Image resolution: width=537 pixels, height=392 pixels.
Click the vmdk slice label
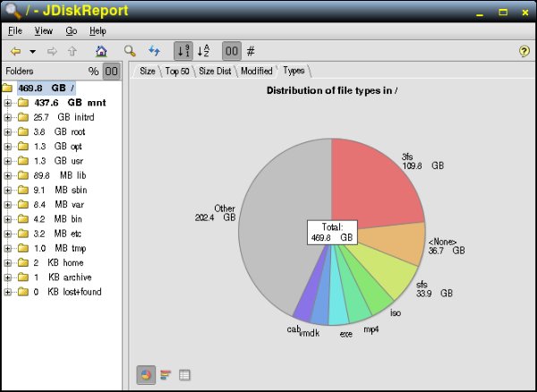[310, 333]
